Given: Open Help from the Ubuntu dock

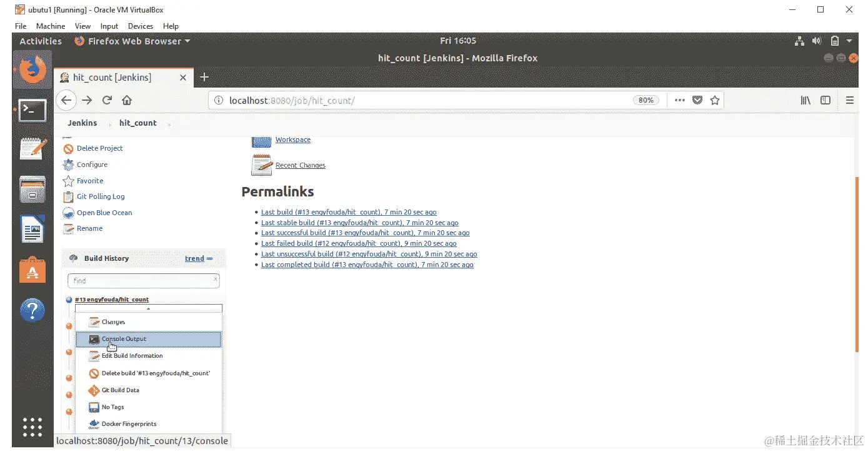Looking at the screenshot, I should pos(32,310).
